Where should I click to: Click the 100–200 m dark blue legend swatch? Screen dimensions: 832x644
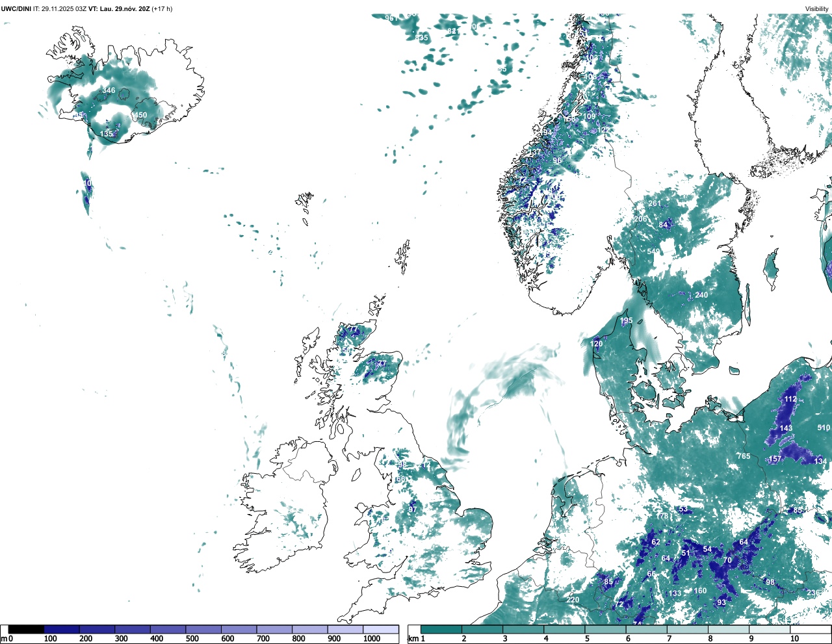coord(62,629)
